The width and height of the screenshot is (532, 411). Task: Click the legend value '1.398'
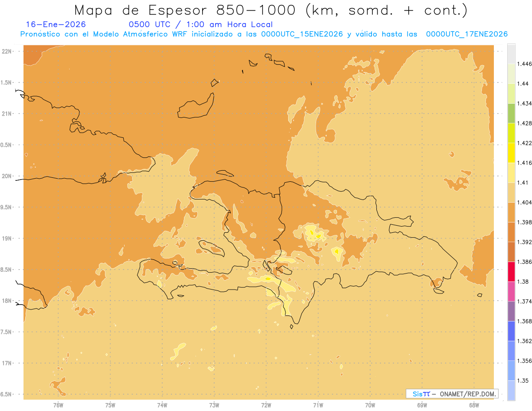[x=524, y=222]
